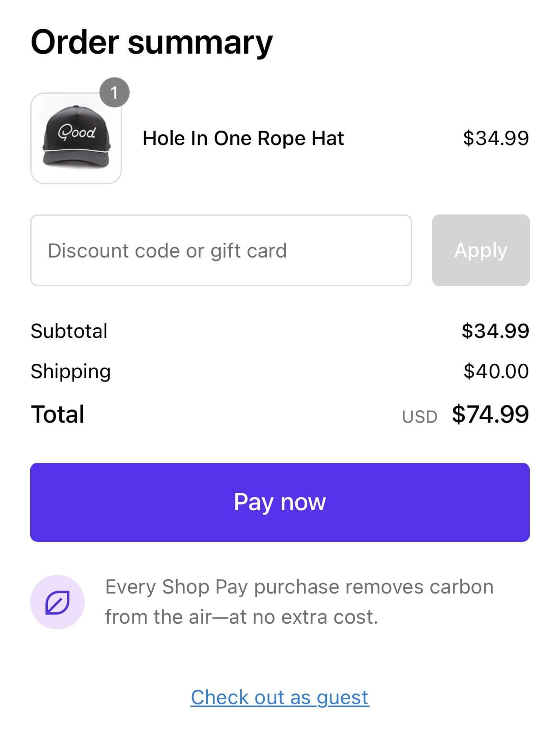Screen dimensions: 560x740
Task: Click the bold subtotal amount $34.99
Action: [495, 331]
